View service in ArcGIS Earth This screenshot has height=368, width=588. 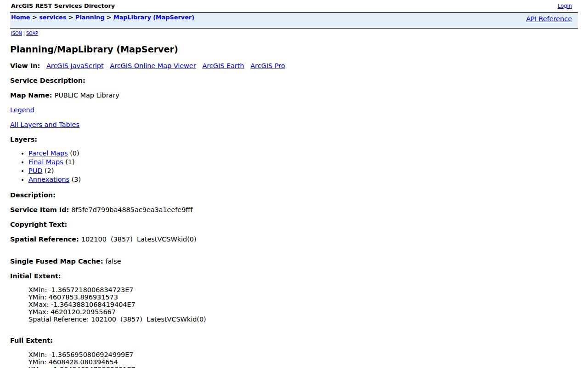tap(223, 66)
